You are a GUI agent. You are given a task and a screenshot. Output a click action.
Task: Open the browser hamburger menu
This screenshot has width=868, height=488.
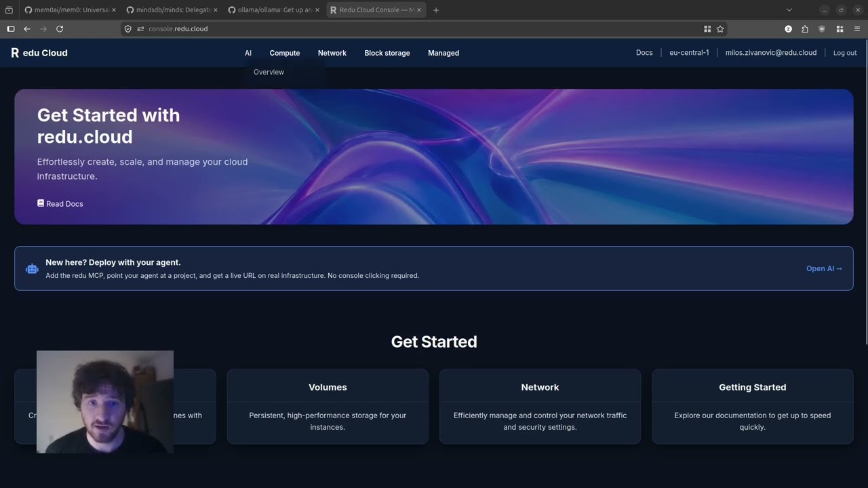pyautogui.click(x=857, y=29)
